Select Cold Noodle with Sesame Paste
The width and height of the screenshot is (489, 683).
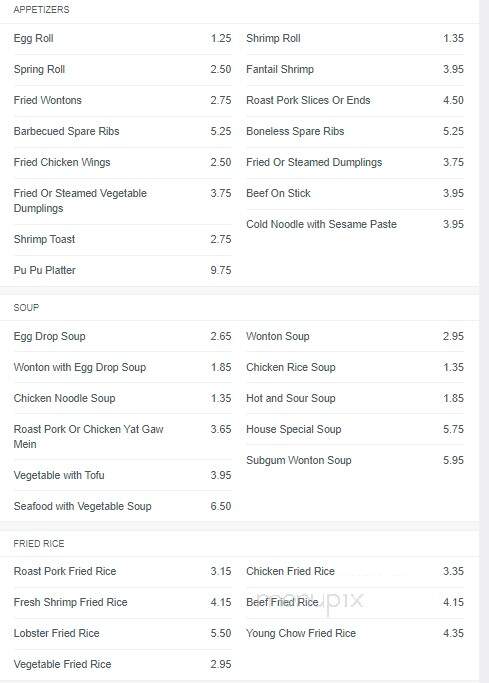[355, 224]
